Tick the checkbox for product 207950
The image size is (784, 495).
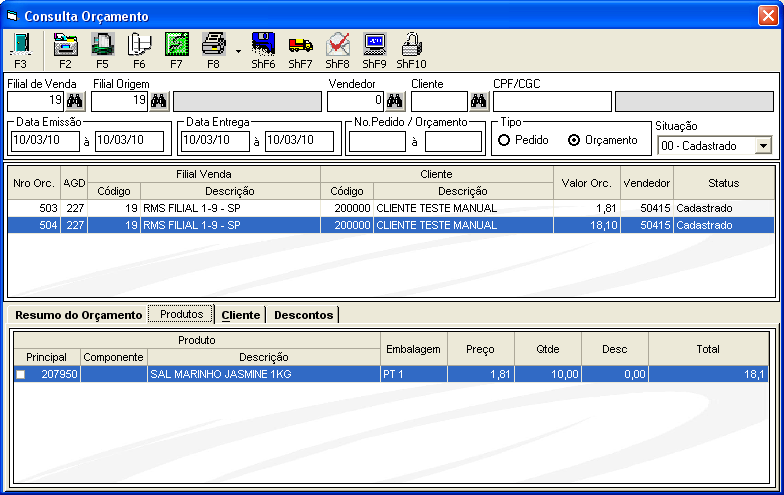pyautogui.click(x=20, y=374)
